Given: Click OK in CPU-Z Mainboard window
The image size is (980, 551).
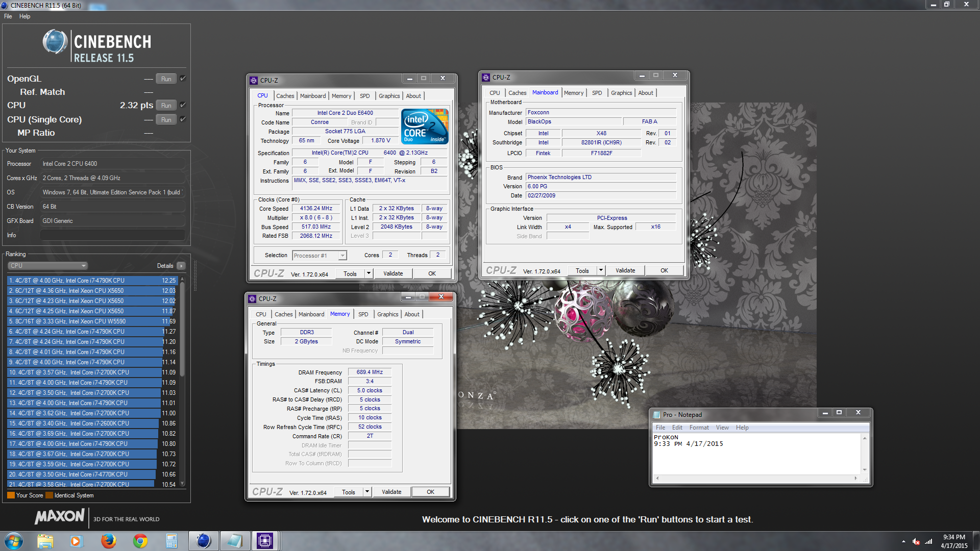Looking at the screenshot, I should 664,270.
